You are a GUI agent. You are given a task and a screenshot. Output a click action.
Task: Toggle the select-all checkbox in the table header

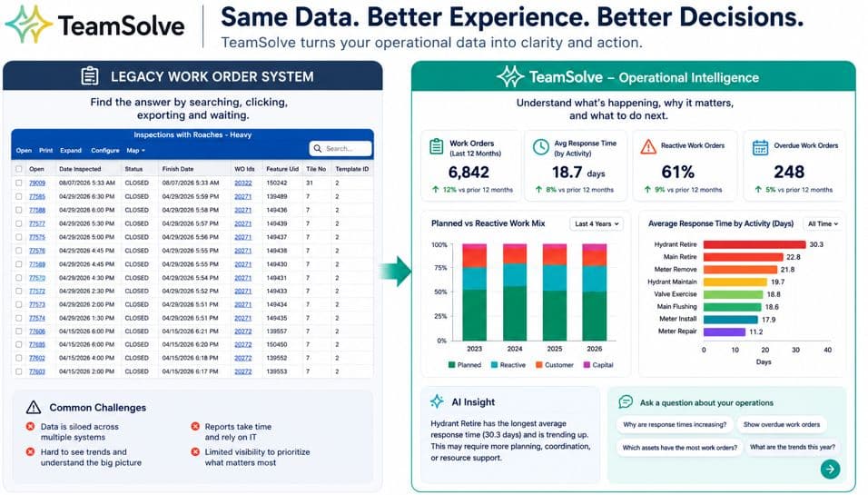point(19,169)
